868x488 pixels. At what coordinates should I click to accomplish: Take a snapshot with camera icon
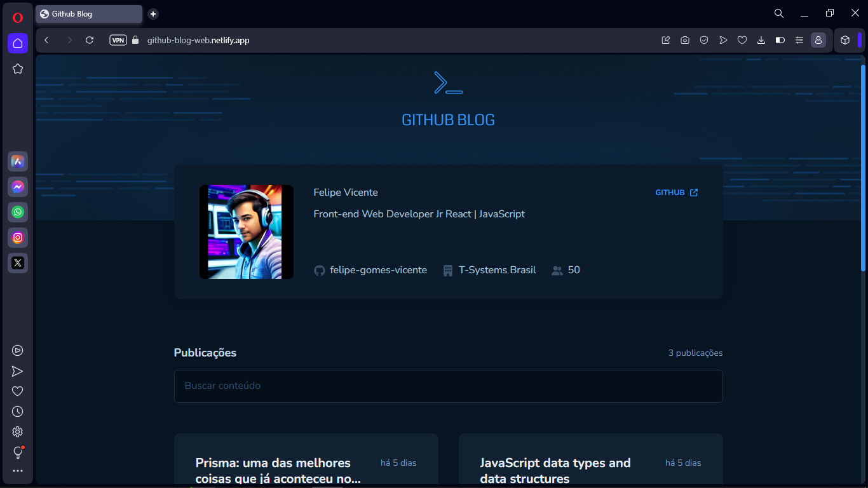point(685,40)
